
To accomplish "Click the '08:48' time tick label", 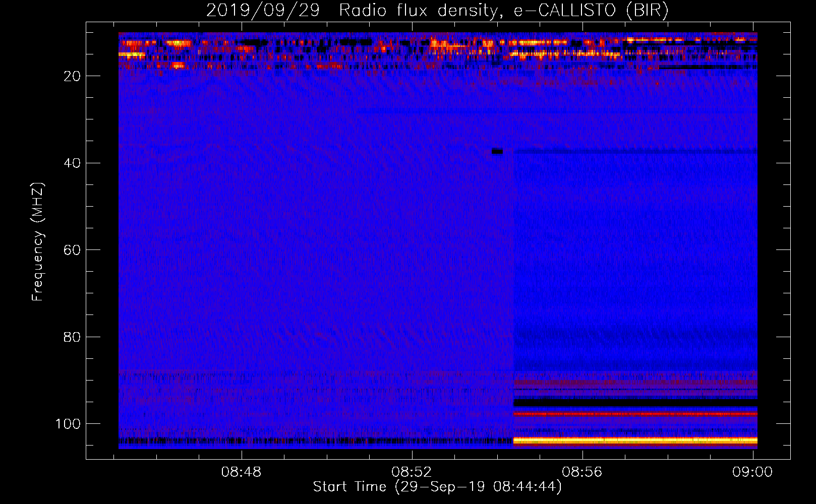I will pyautogui.click(x=242, y=472).
